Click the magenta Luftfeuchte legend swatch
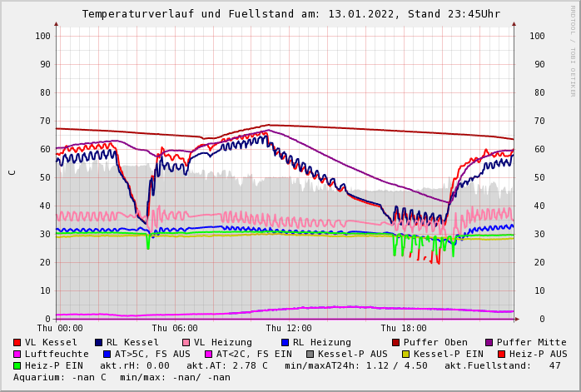The image size is (581, 392). click(x=17, y=354)
